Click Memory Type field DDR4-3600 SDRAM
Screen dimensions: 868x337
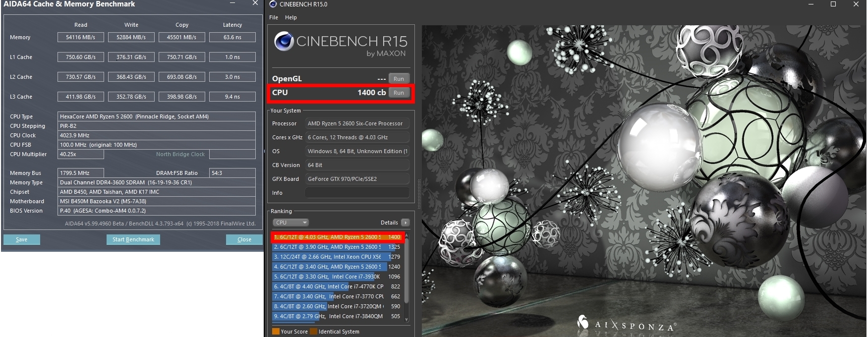click(157, 182)
